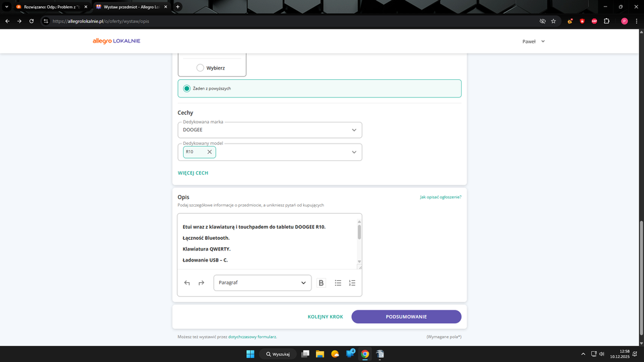Redo edit in description editor

pos(201,283)
